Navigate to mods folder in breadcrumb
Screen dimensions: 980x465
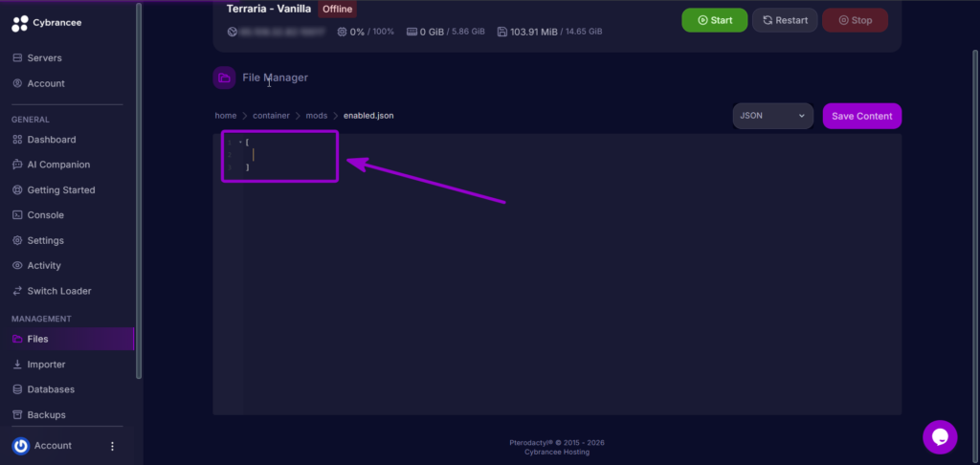point(316,116)
